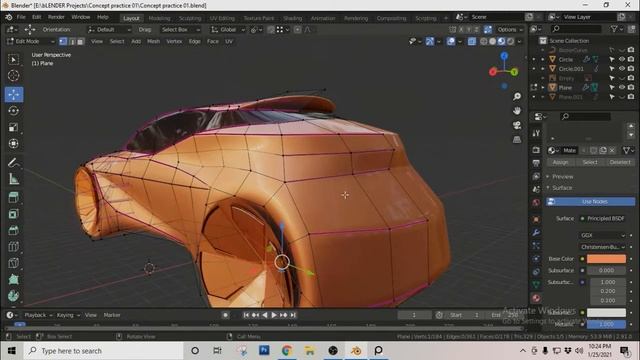
Task: Switch to wireframe viewport shading
Action: pos(484,41)
